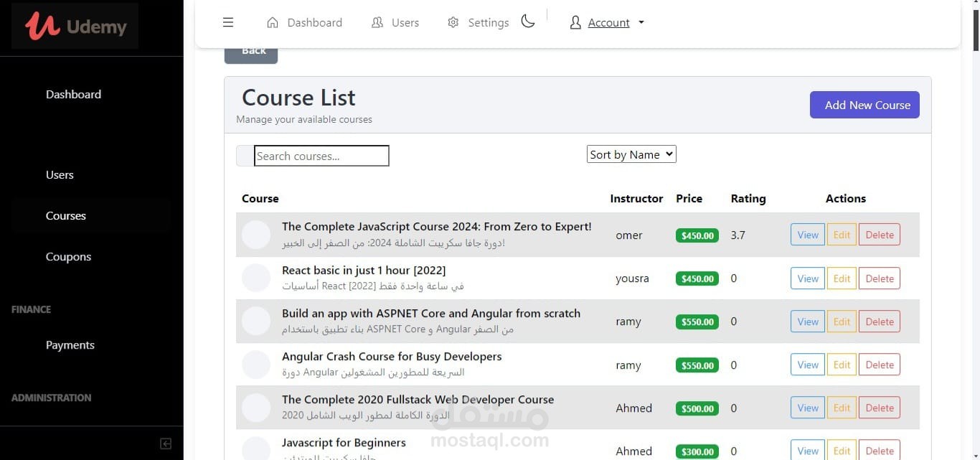View the JavaScript Course 2024 row
This screenshot has height=460, width=980.
(x=808, y=235)
